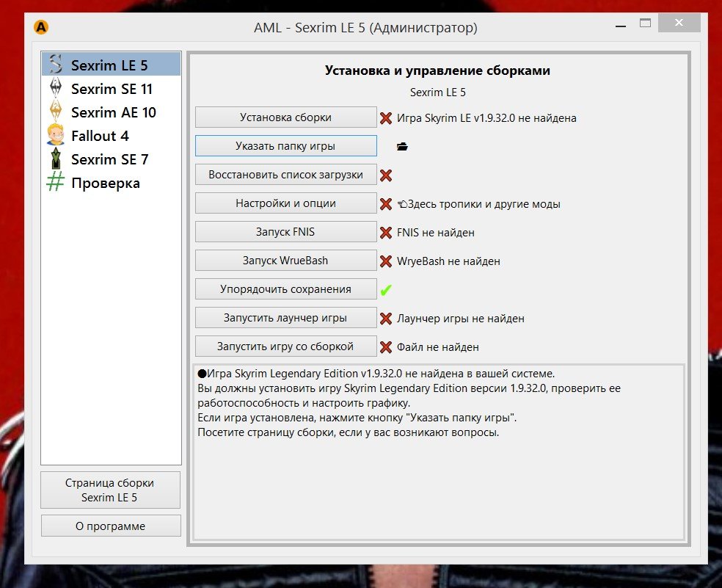
Task: Click Запустить игру со сборкой button
Action: click(x=285, y=346)
